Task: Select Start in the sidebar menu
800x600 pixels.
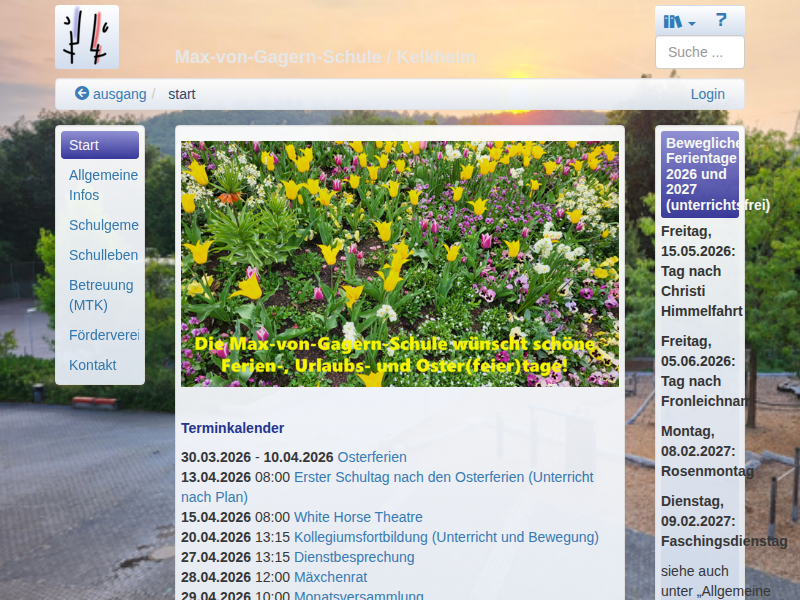Action: coord(99,145)
